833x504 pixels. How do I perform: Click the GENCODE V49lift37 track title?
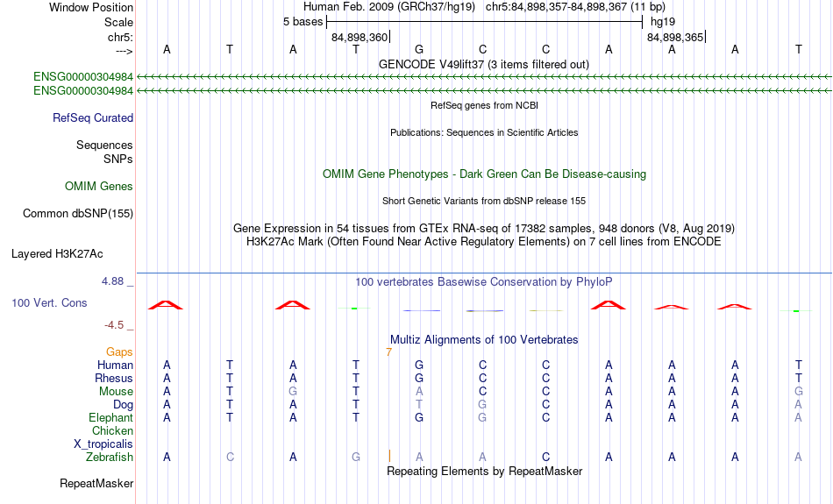click(x=484, y=64)
